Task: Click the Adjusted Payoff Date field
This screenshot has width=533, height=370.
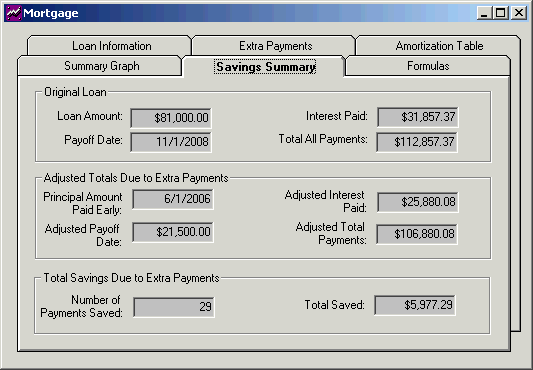Action: (x=173, y=232)
